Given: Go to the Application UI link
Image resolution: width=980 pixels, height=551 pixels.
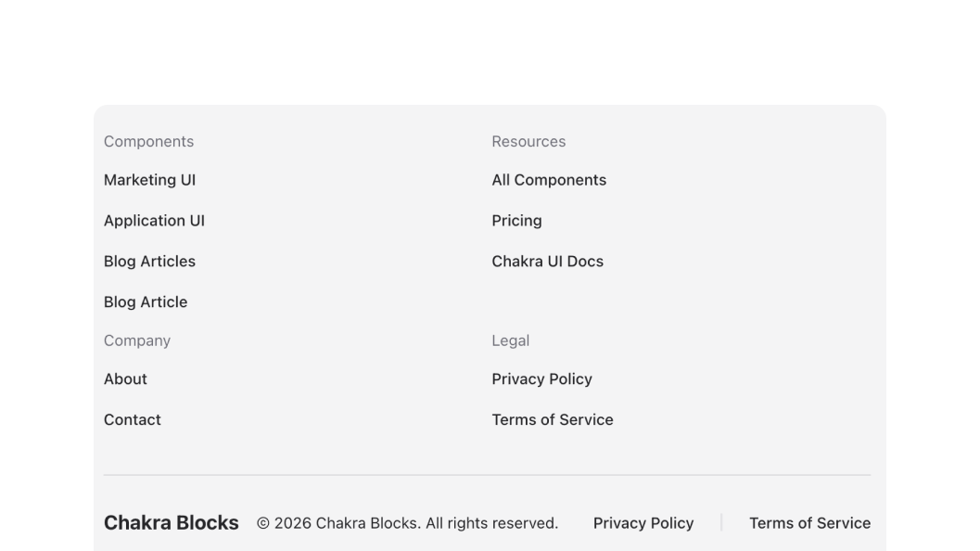Looking at the screenshot, I should click(x=154, y=221).
